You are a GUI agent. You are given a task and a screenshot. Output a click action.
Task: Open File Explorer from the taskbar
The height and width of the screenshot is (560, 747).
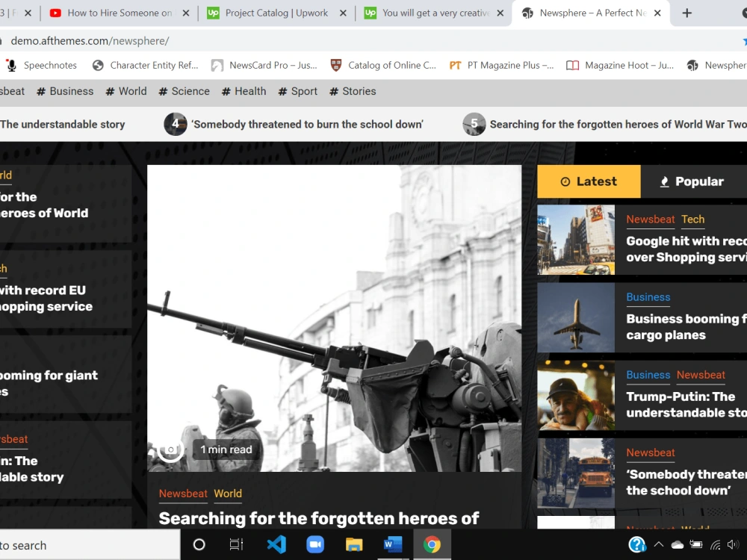tap(354, 544)
